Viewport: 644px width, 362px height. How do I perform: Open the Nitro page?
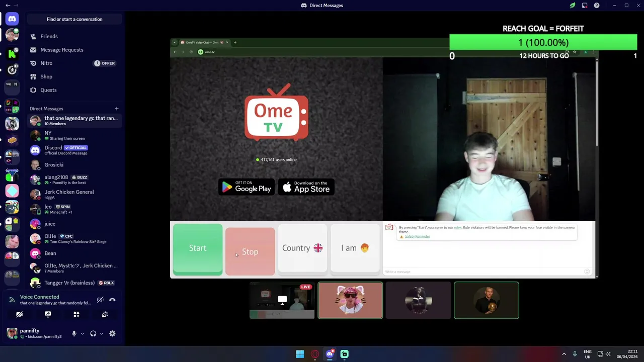74,63
